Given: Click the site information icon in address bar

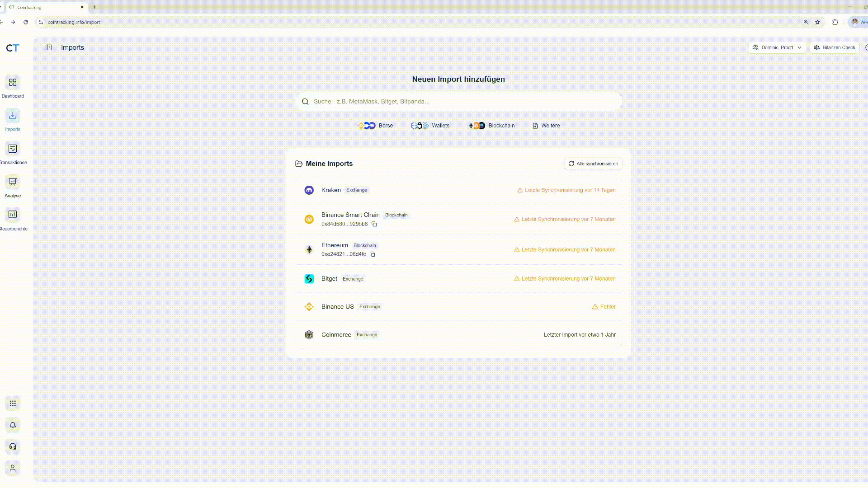Looking at the screenshot, I should click(41, 22).
